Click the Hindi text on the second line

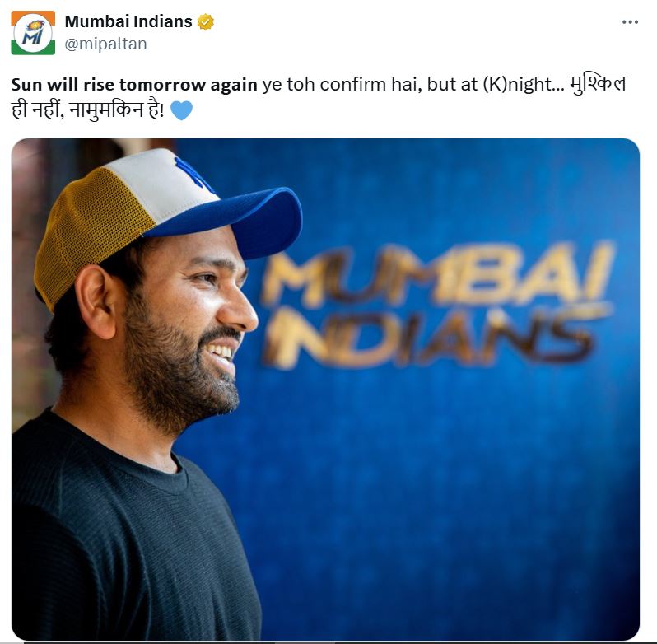(x=87, y=110)
